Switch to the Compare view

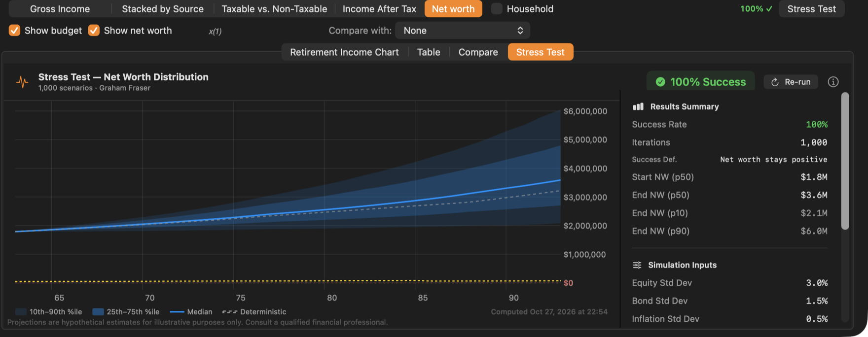[x=478, y=52]
